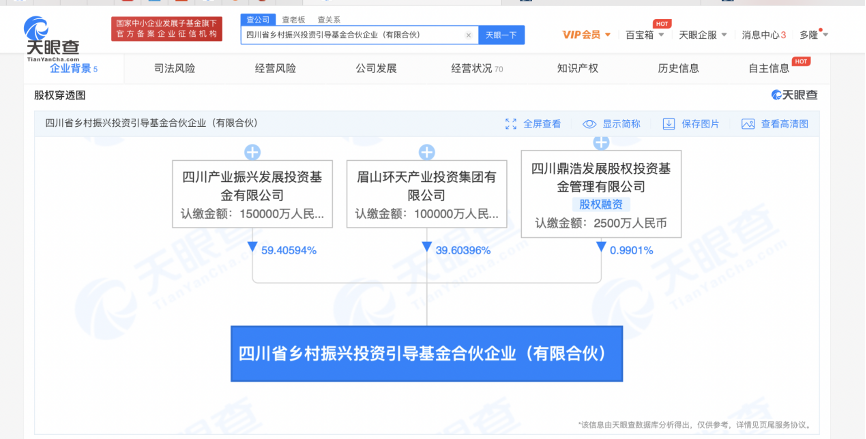
Task: Click the blue 四川省乡村振兴投资引导基金合伙企业 root node
Action: [x=426, y=353]
